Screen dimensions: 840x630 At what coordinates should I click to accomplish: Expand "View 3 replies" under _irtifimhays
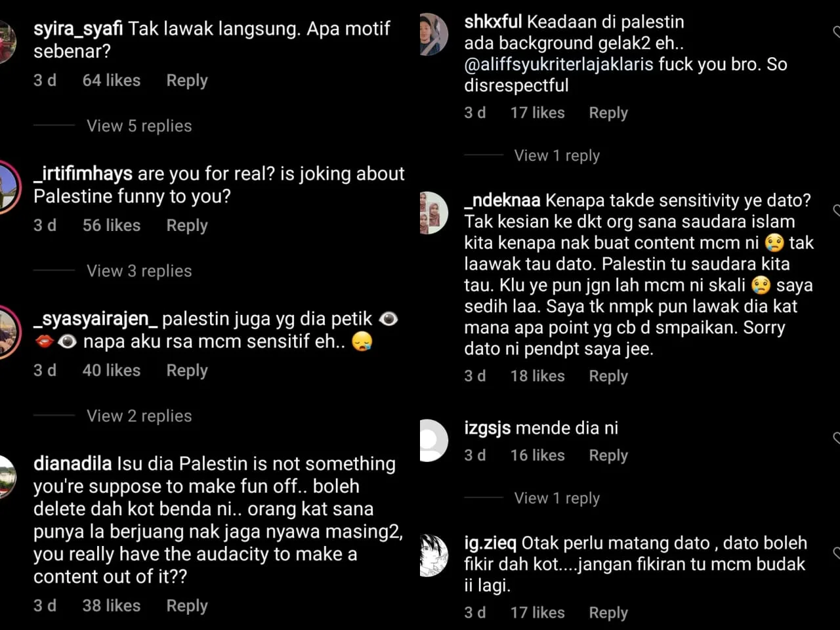pos(139,271)
